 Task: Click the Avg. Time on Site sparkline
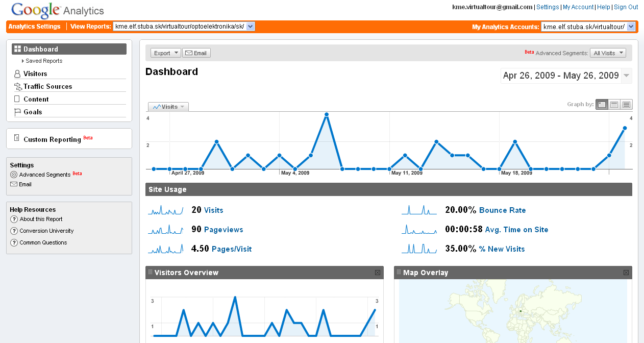419,229
